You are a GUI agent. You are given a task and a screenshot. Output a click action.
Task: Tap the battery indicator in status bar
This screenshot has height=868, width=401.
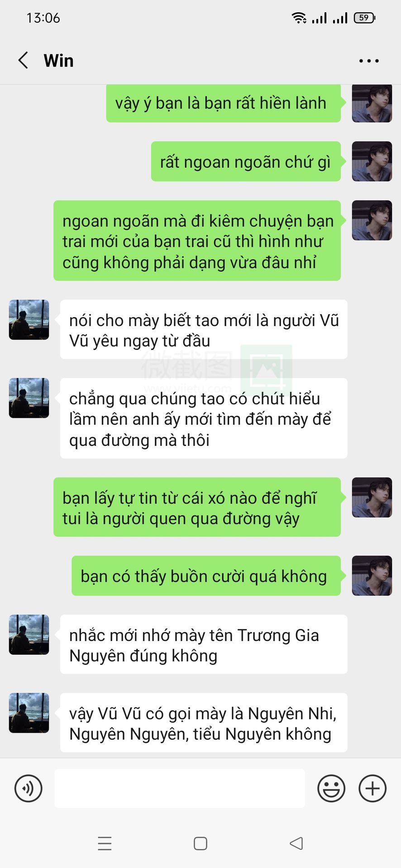coord(364,18)
